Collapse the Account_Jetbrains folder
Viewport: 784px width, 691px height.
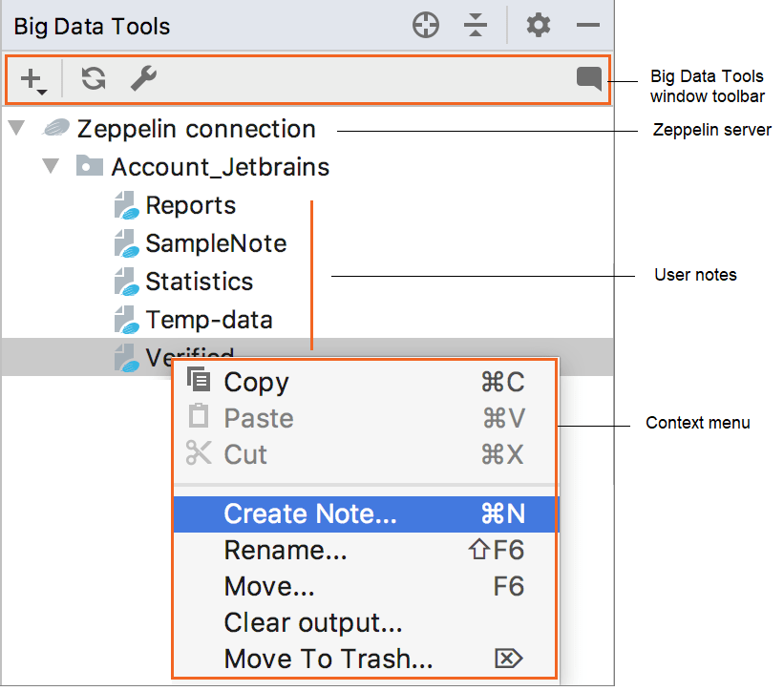pos(51,167)
